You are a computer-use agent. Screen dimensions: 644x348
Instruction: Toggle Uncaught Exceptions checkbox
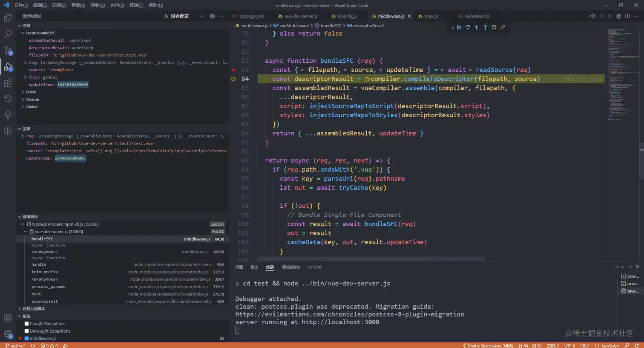pyautogui.click(x=26, y=331)
